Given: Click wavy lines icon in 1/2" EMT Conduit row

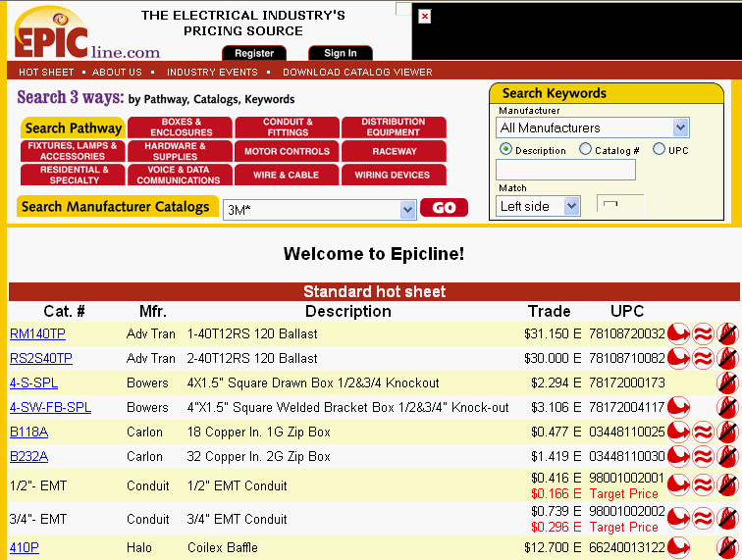Looking at the screenshot, I should (x=703, y=485).
